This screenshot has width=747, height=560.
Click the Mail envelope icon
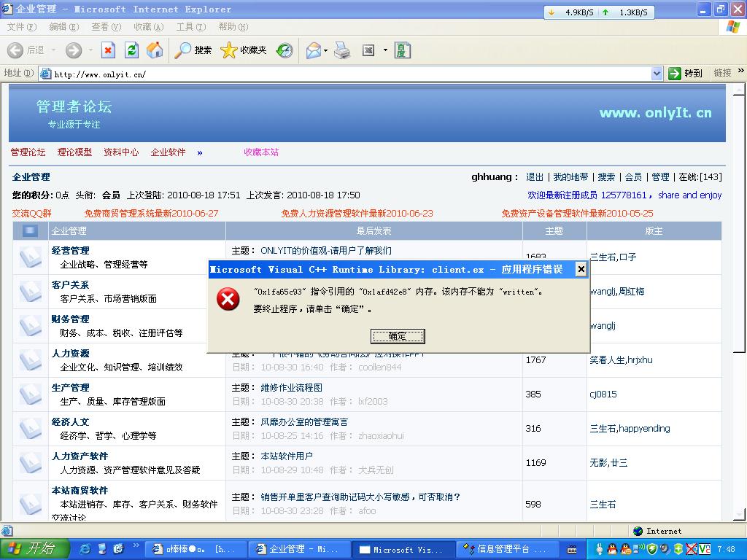click(x=313, y=50)
